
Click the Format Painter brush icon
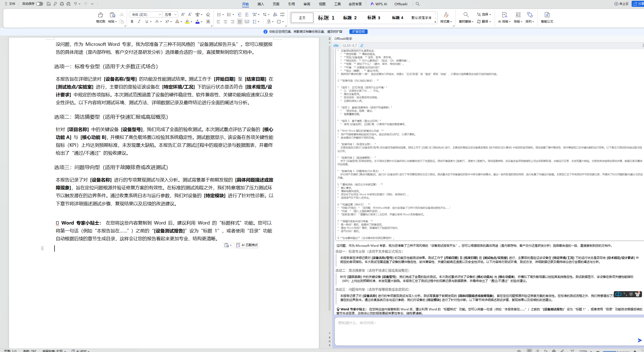click(x=100, y=15)
